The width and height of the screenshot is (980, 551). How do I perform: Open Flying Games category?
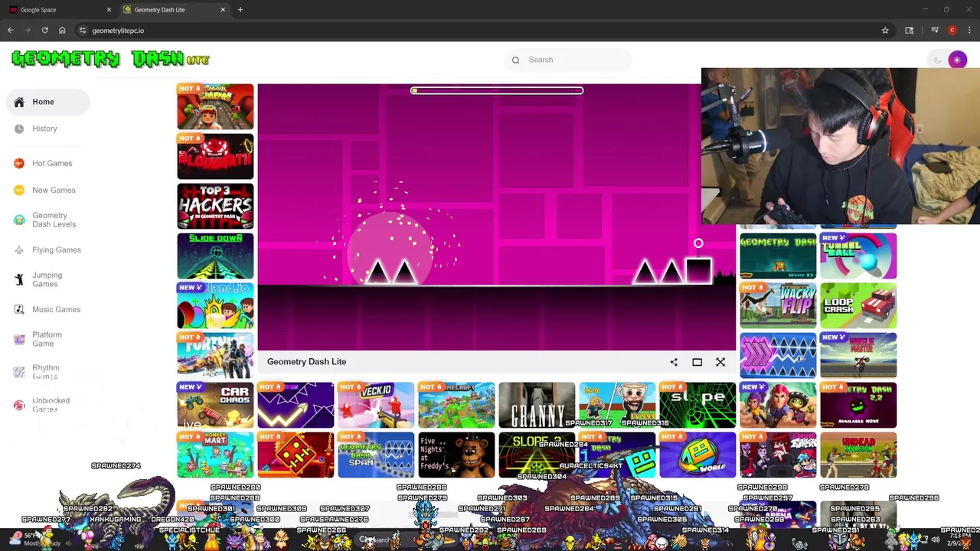(56, 249)
